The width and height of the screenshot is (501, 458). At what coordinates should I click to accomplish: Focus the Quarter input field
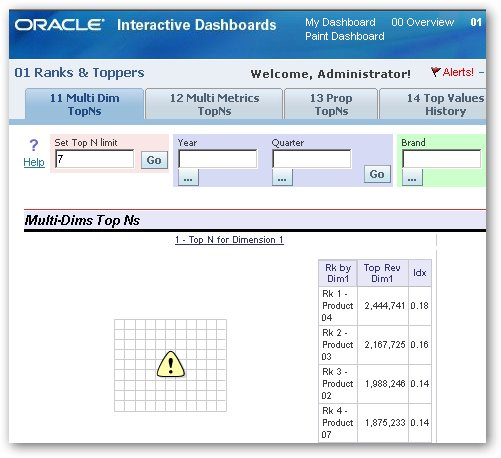tap(312, 159)
